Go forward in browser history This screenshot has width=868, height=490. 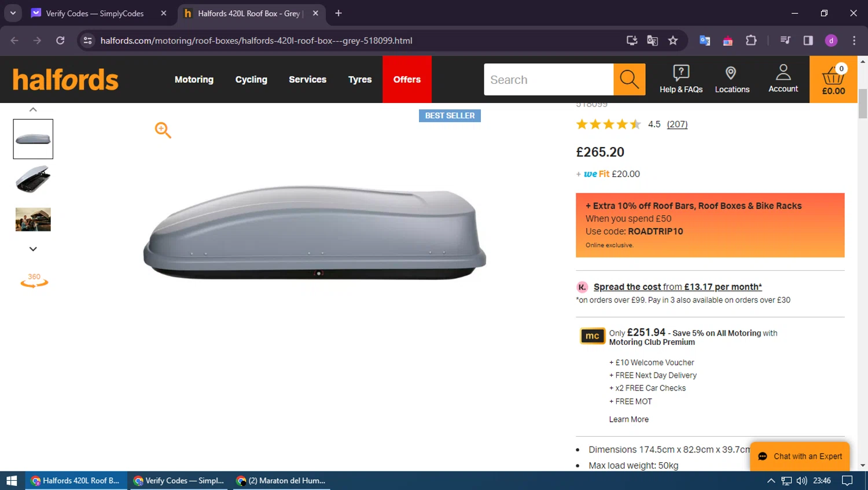point(37,40)
